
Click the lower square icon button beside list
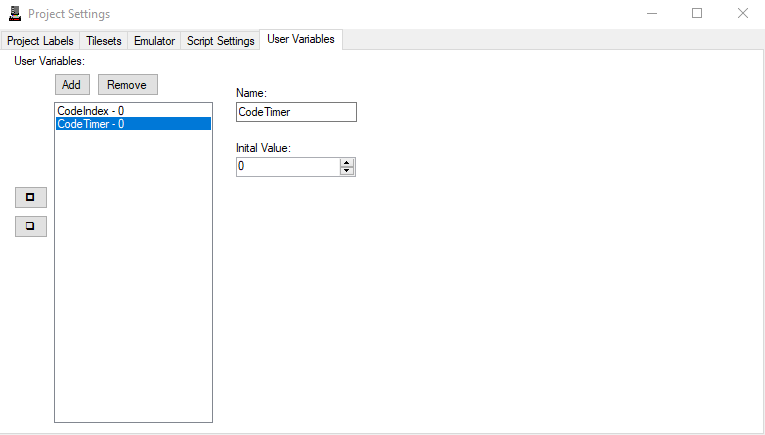click(31, 226)
